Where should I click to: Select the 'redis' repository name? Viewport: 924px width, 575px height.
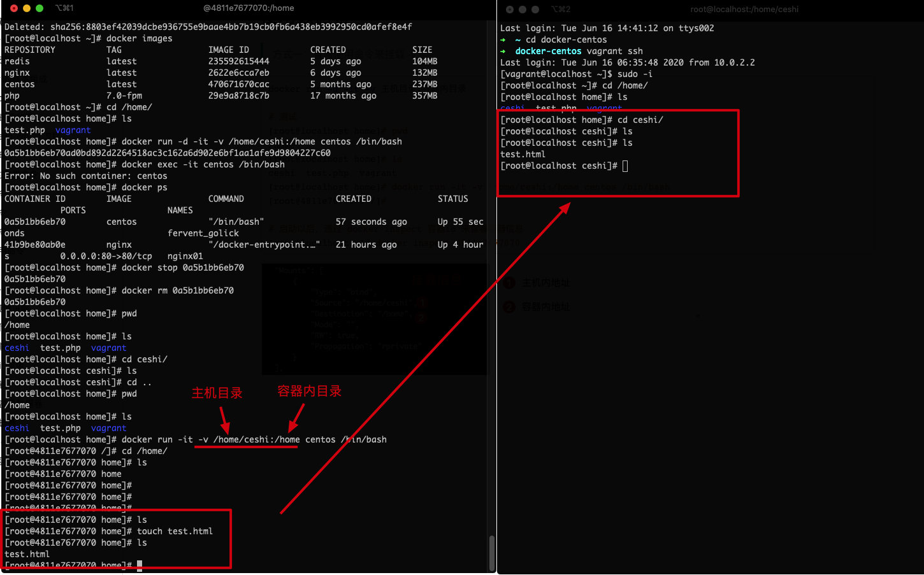tap(17, 61)
